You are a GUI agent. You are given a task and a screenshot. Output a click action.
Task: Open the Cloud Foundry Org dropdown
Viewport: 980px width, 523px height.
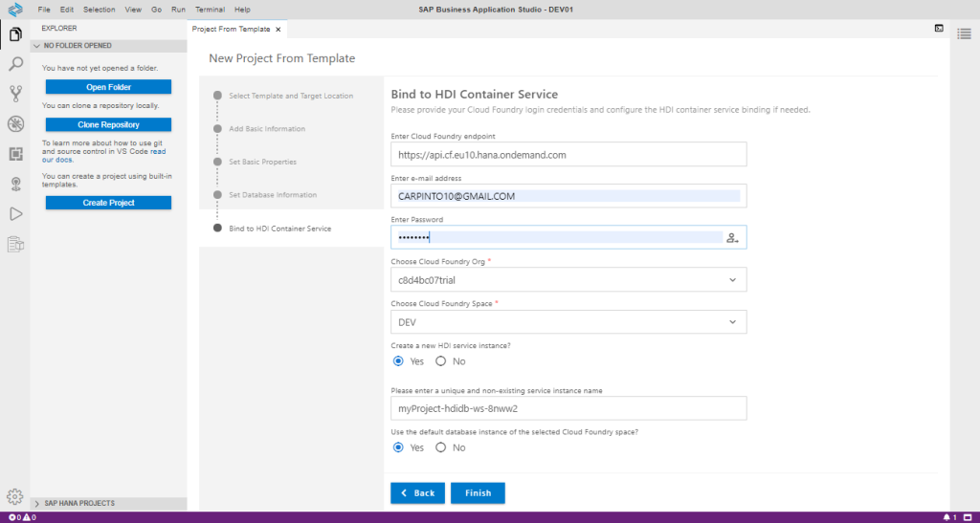click(x=568, y=280)
